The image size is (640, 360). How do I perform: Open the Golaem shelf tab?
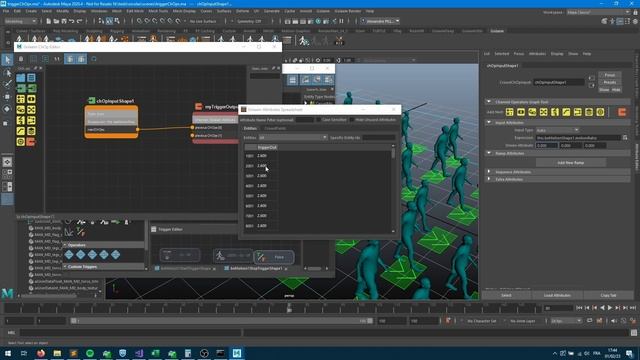(497, 31)
